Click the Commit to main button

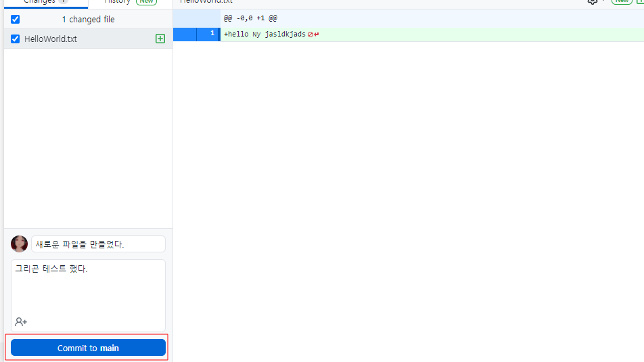88,348
